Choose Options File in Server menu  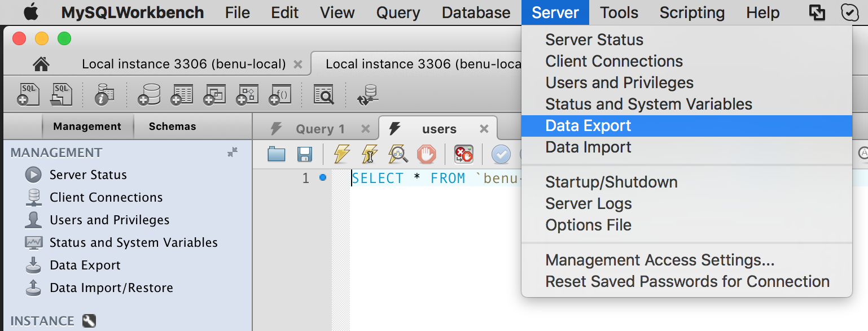click(686, 225)
